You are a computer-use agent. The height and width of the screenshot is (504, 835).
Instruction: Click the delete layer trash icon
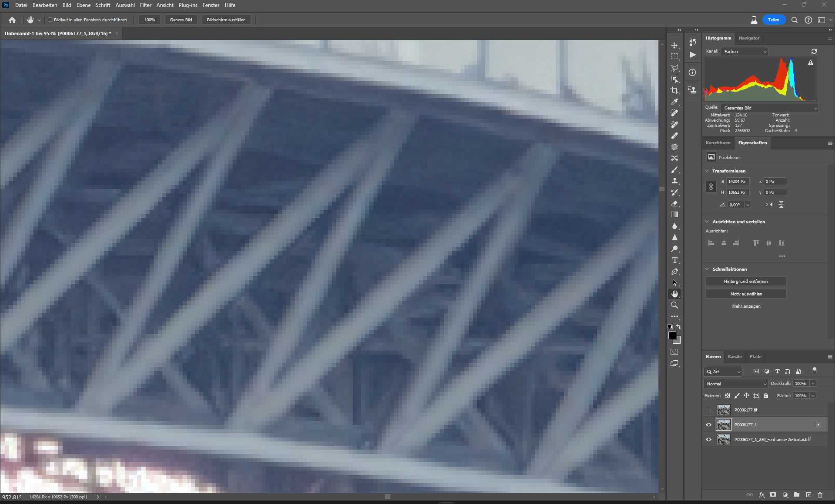coord(820,494)
